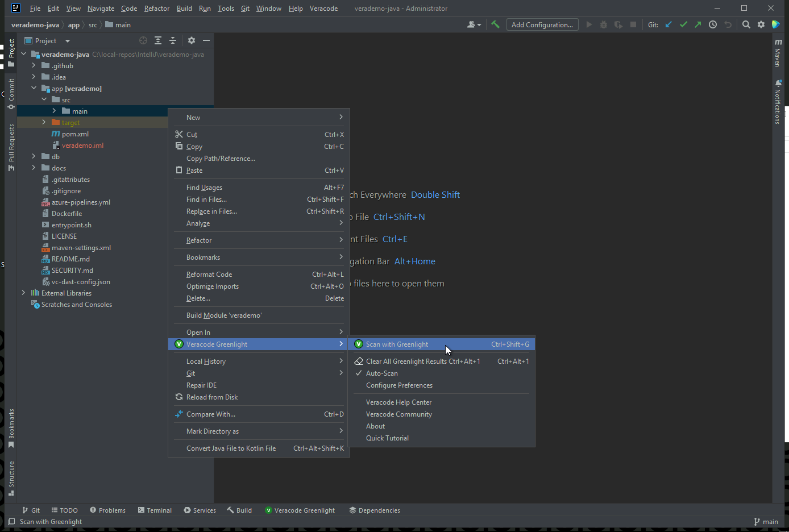Click Reload from Disk
This screenshot has width=789, height=532.
[259, 397]
